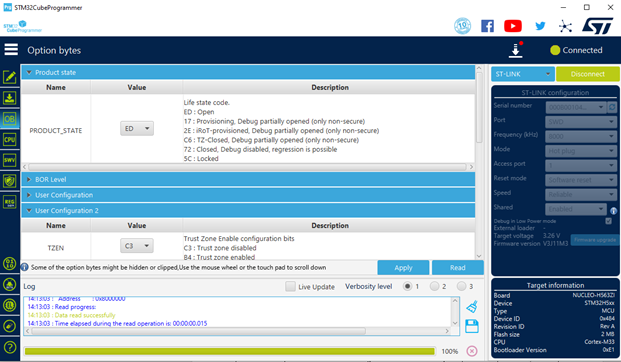
Task: Open the SWV viewer icon
Action: (x=10, y=160)
